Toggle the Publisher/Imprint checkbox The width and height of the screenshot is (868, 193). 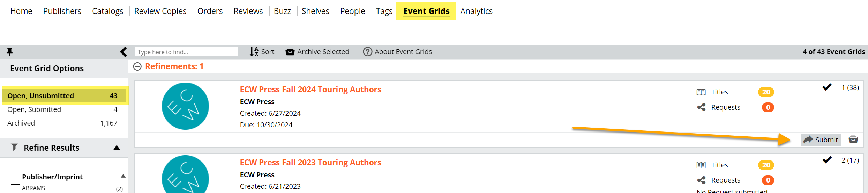pyautogui.click(x=15, y=177)
